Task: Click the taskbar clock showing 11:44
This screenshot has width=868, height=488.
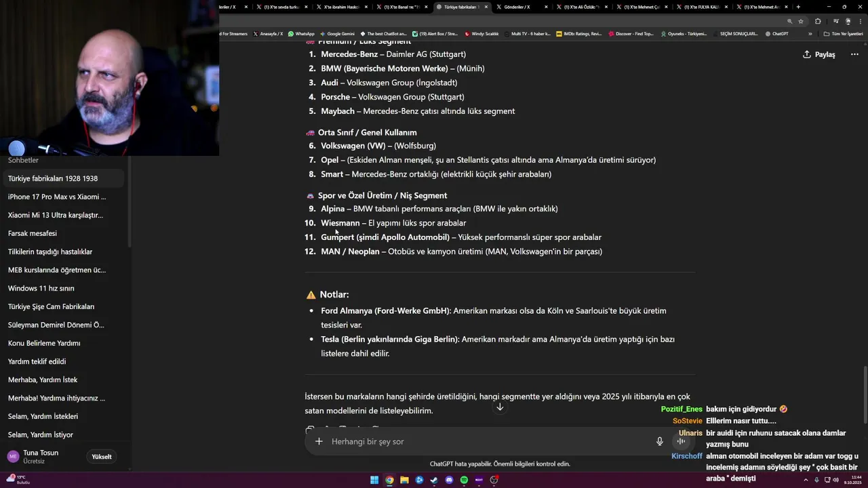Action: point(852,480)
